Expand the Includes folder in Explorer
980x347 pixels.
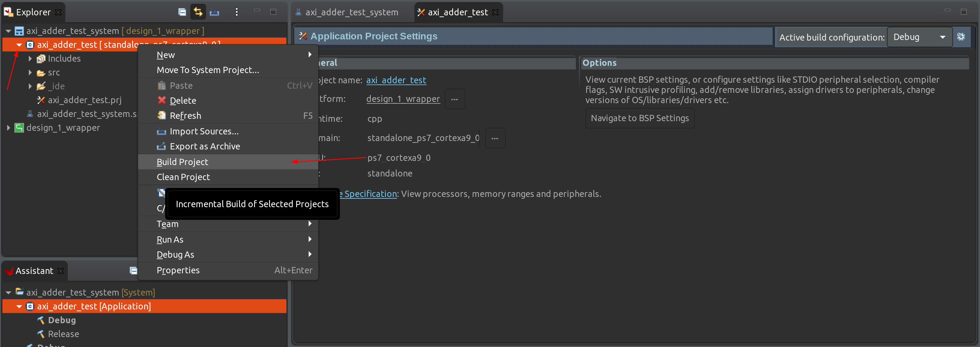click(x=30, y=58)
